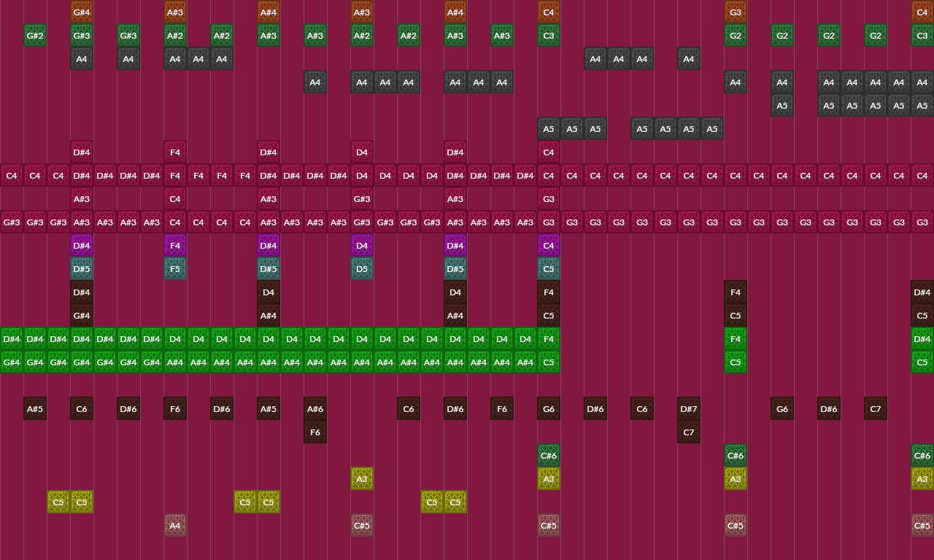The width and height of the screenshot is (934, 560).
Task: Click the A#6 note in the dark column
Action: click(315, 408)
